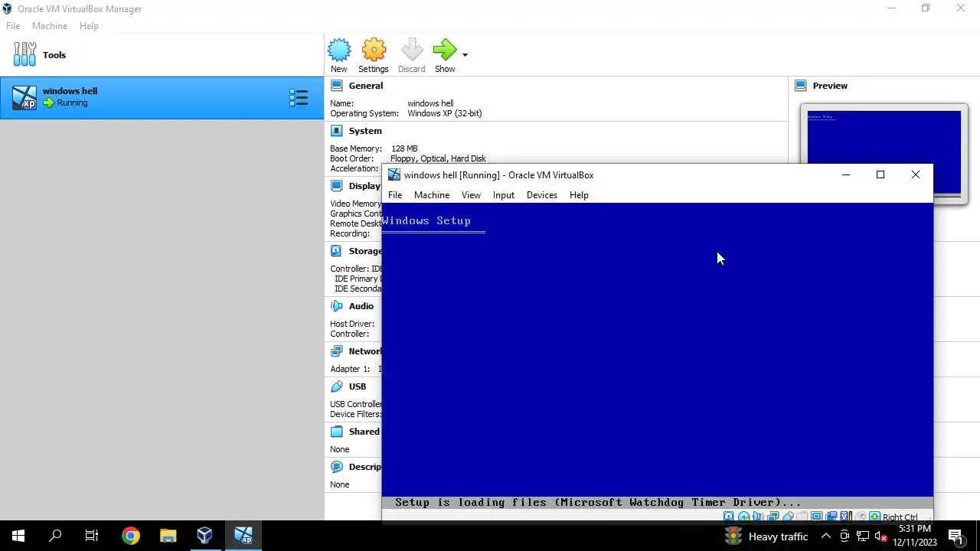Click VirtualBox window icon in the VM title bar
Screen dimensions: 980x551
tap(394, 174)
